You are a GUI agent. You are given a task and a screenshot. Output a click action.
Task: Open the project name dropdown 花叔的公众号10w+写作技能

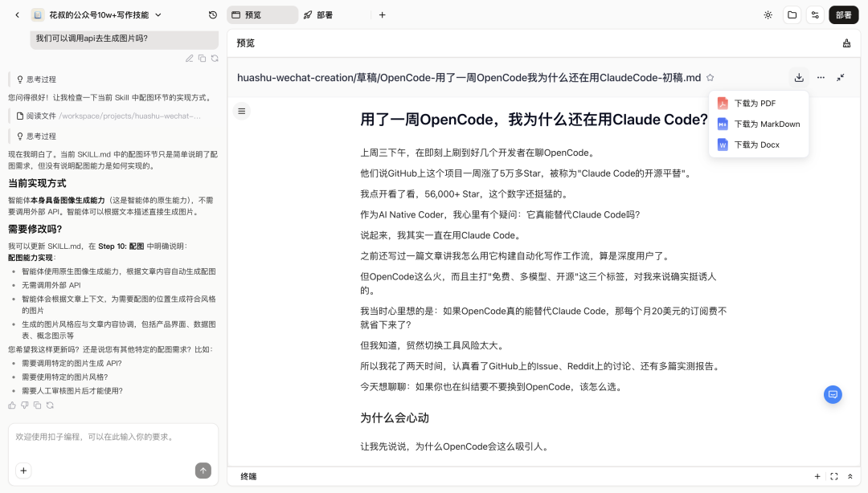point(97,15)
